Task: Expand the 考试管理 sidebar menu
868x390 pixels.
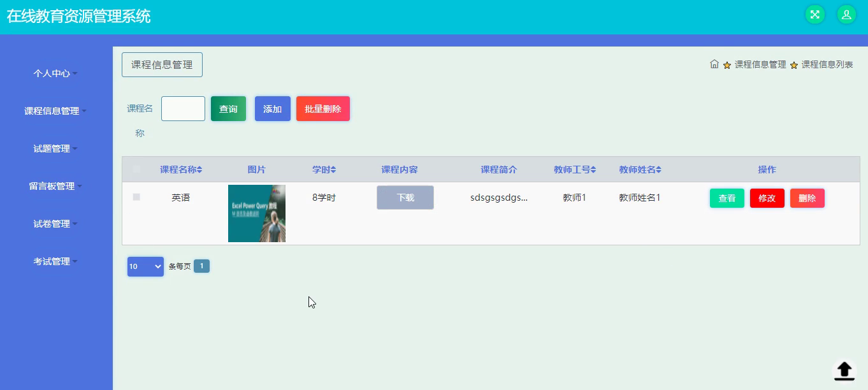Action: coord(55,261)
